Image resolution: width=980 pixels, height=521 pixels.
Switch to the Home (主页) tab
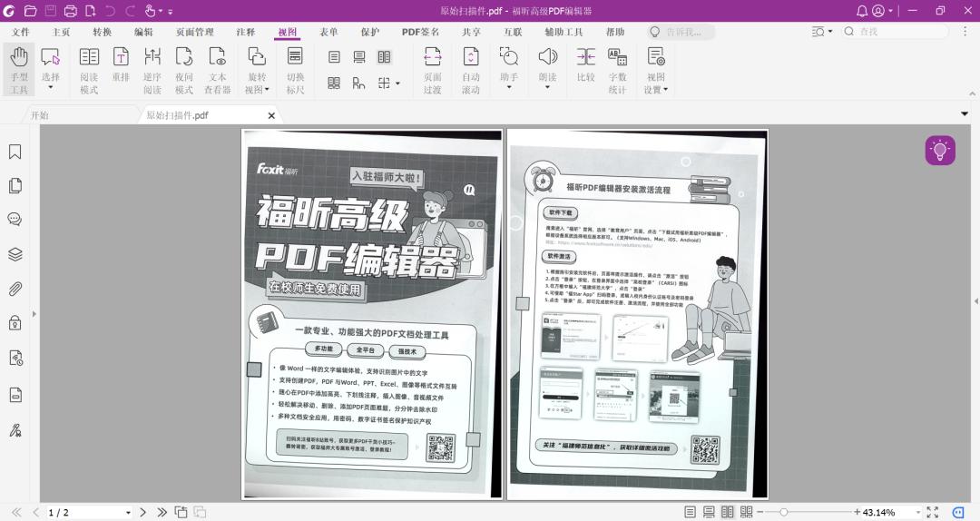pos(62,31)
